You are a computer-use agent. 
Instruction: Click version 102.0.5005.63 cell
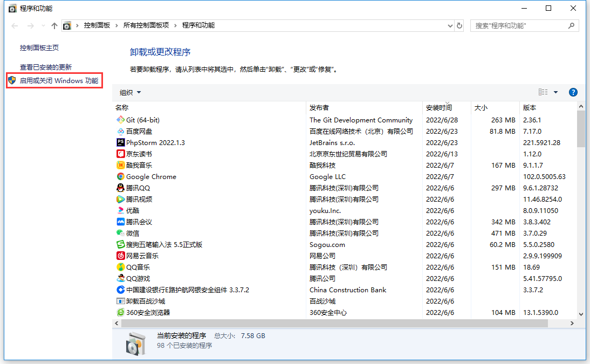544,176
